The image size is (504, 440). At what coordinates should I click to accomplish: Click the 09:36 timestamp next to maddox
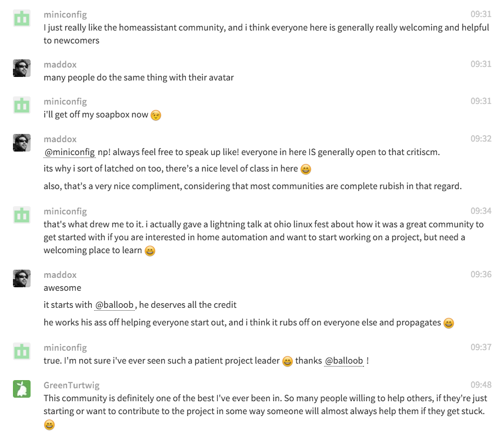point(482,274)
